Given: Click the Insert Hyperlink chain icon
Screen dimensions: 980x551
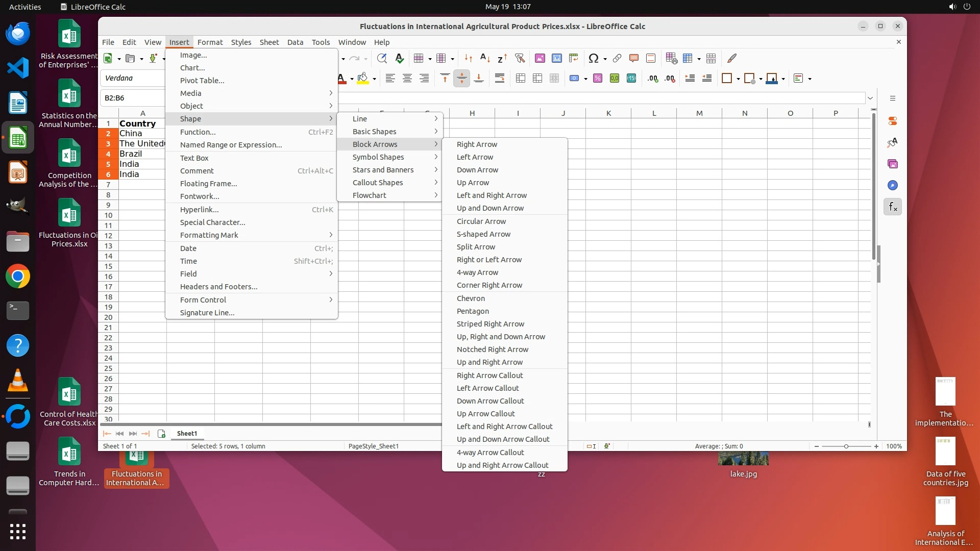Looking at the screenshot, I should pos(617,58).
